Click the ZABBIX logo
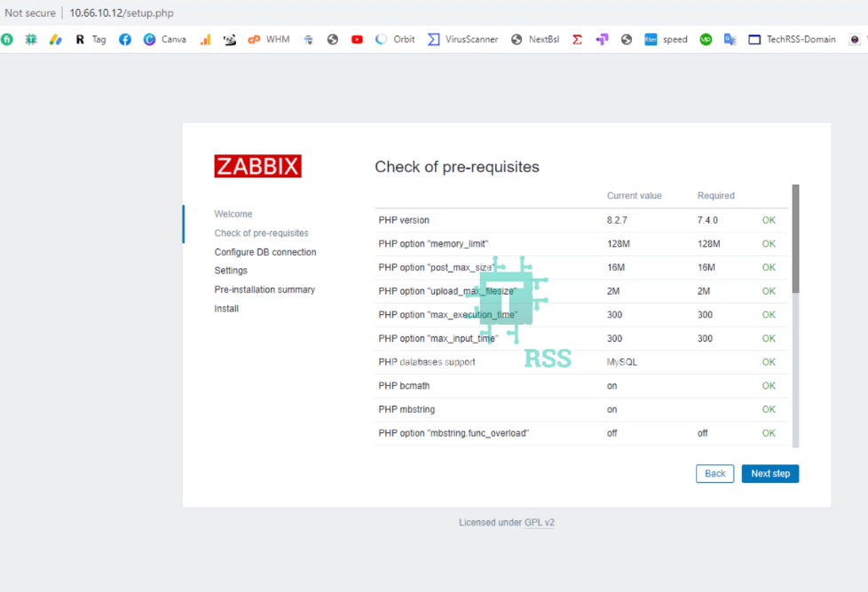This screenshot has width=868, height=592. 257,165
